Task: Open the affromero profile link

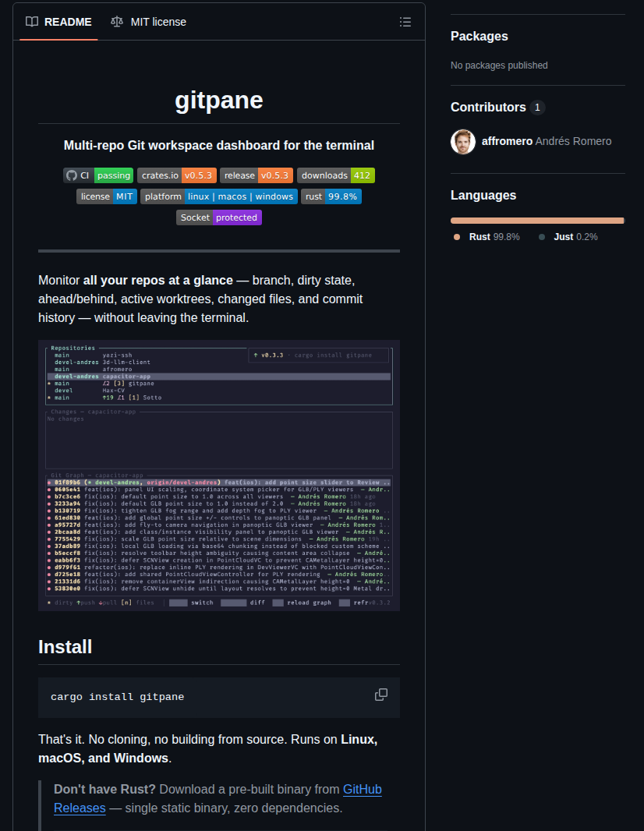Action: coord(507,142)
